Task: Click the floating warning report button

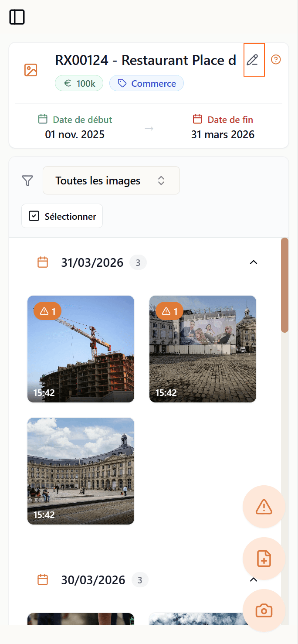Action: tap(264, 507)
